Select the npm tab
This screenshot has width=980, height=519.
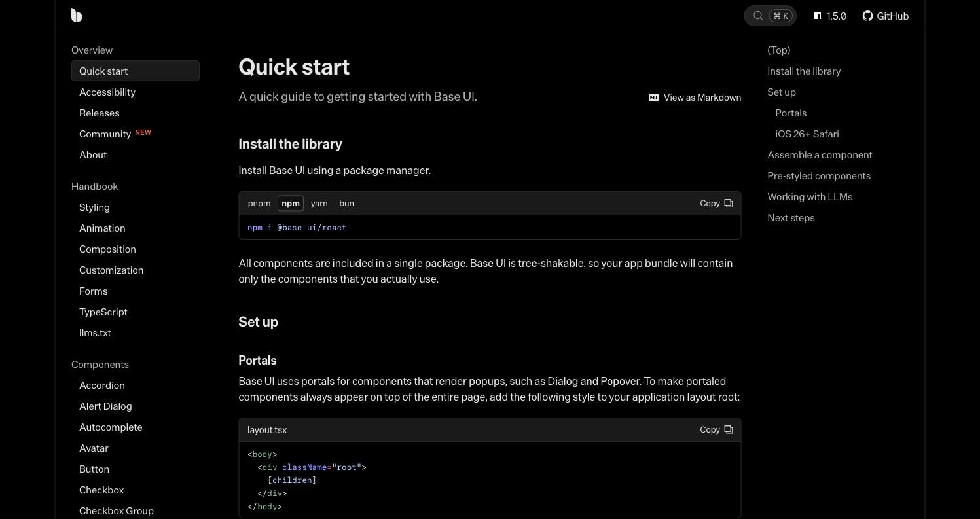click(291, 204)
